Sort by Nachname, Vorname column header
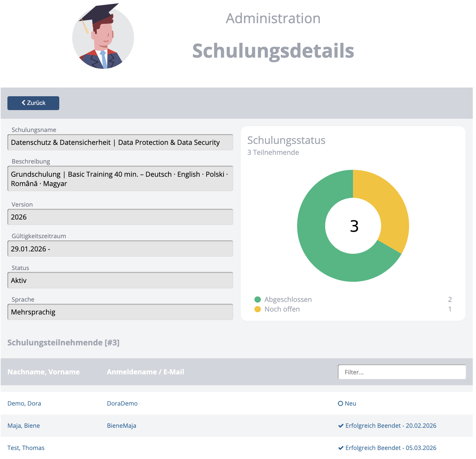 [43, 372]
